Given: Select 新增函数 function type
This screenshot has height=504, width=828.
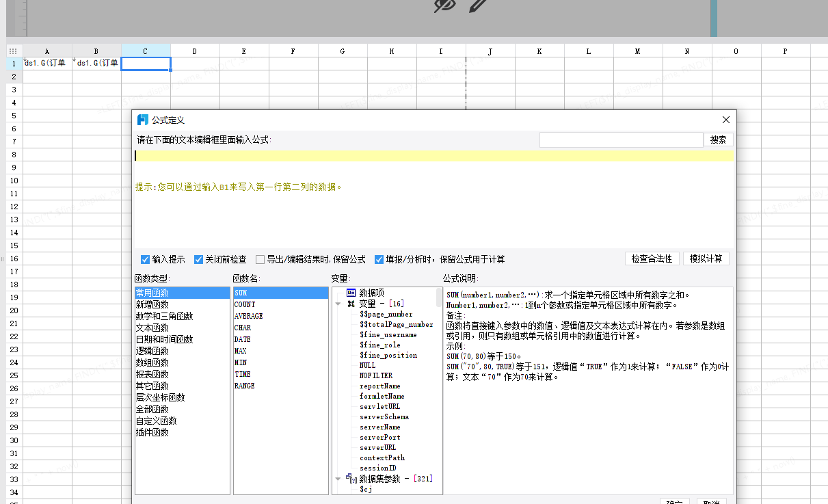Looking at the screenshot, I should pyautogui.click(x=183, y=304).
